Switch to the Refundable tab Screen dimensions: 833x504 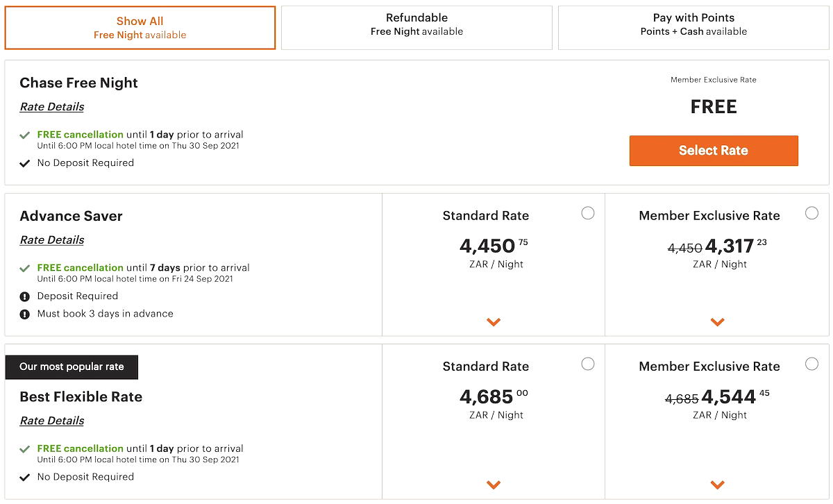pos(416,28)
